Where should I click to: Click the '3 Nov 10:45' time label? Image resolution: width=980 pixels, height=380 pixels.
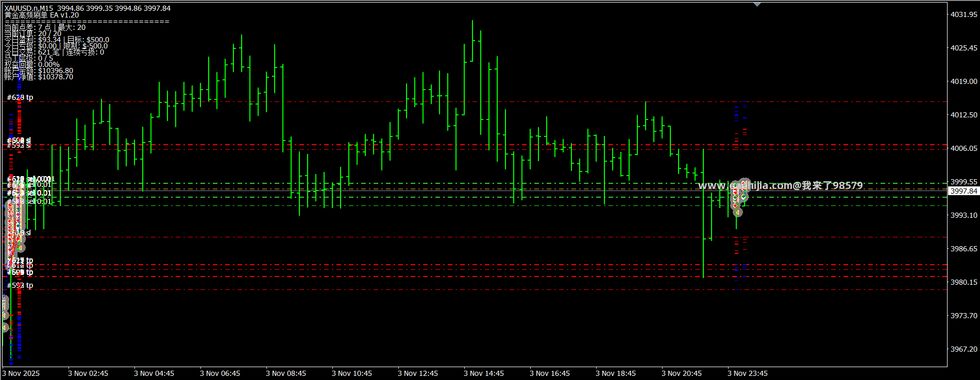pyautogui.click(x=352, y=373)
